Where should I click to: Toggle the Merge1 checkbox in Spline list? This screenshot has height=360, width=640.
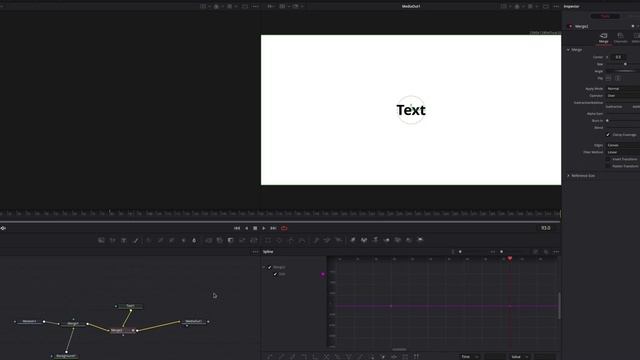(x=269, y=267)
